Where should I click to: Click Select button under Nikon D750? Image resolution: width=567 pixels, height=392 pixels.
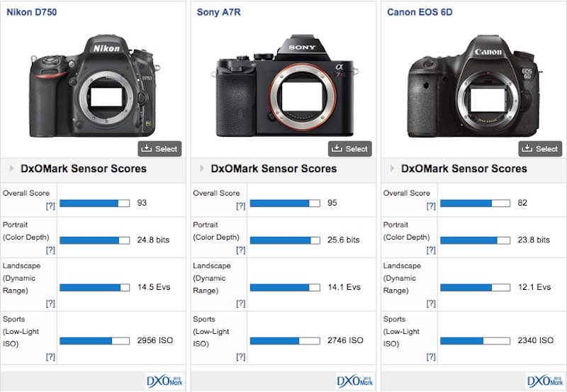[x=159, y=149]
